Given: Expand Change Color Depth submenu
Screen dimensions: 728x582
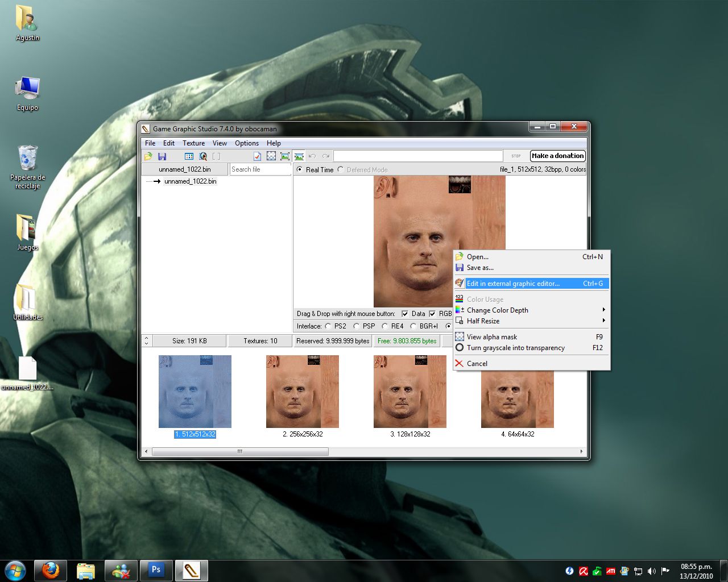Looking at the screenshot, I should (531, 310).
